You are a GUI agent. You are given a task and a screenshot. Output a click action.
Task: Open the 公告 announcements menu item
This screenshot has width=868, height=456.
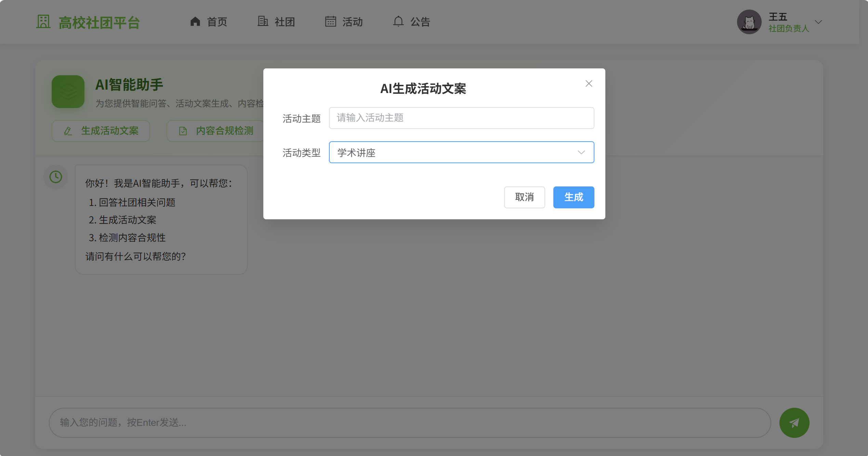pyautogui.click(x=412, y=22)
